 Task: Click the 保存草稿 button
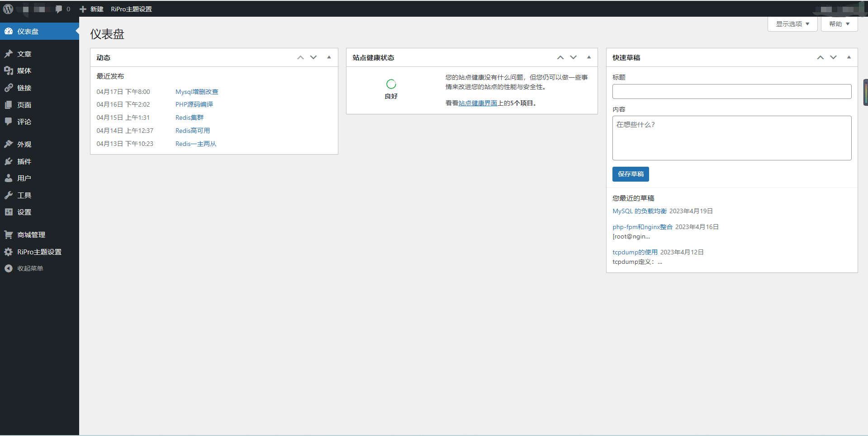[x=631, y=174]
